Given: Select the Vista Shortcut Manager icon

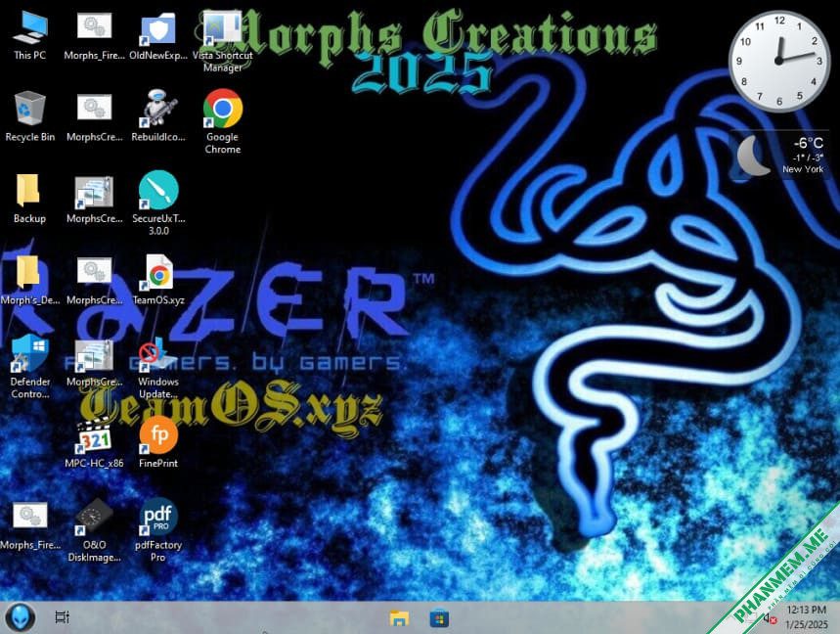Looking at the screenshot, I should click(x=222, y=42).
